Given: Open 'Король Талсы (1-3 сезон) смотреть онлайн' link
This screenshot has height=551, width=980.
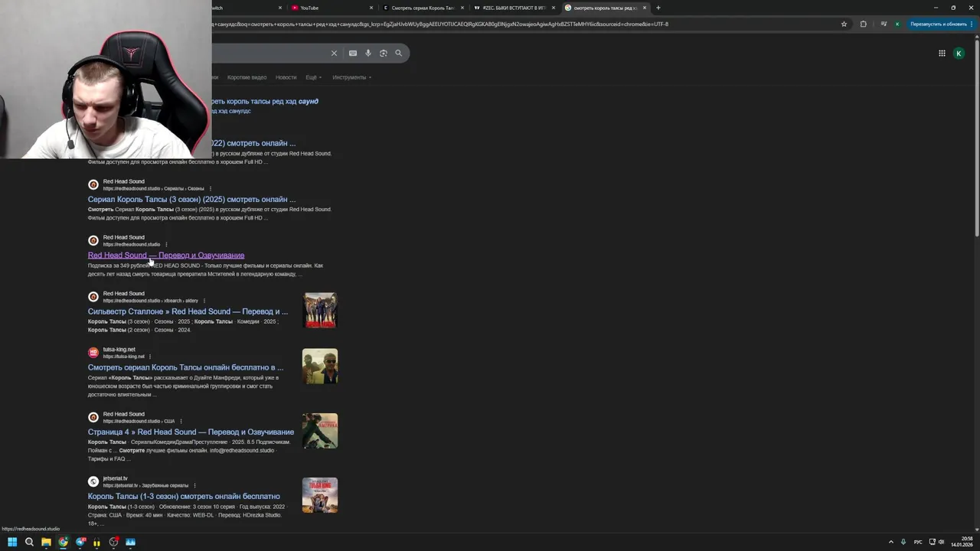Looking at the screenshot, I should tap(184, 497).
